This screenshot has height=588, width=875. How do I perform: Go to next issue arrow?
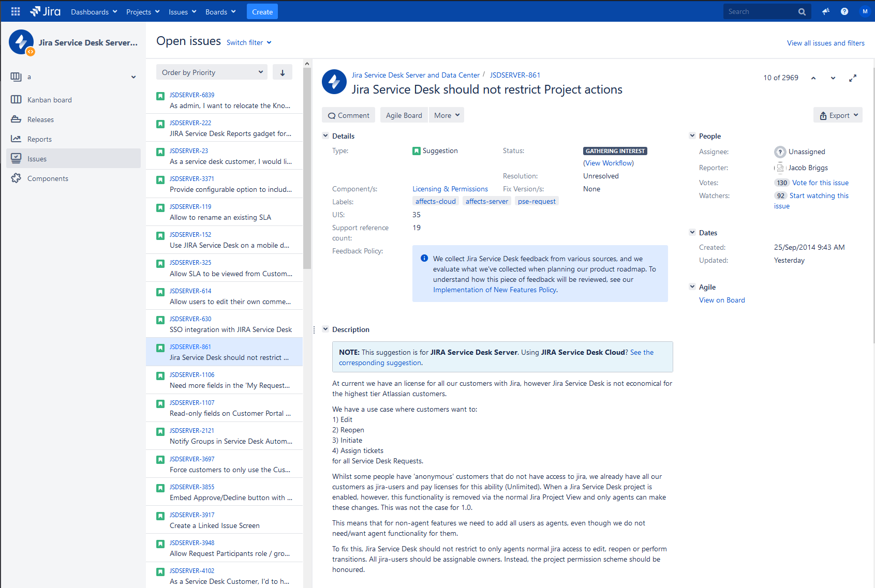tap(833, 78)
